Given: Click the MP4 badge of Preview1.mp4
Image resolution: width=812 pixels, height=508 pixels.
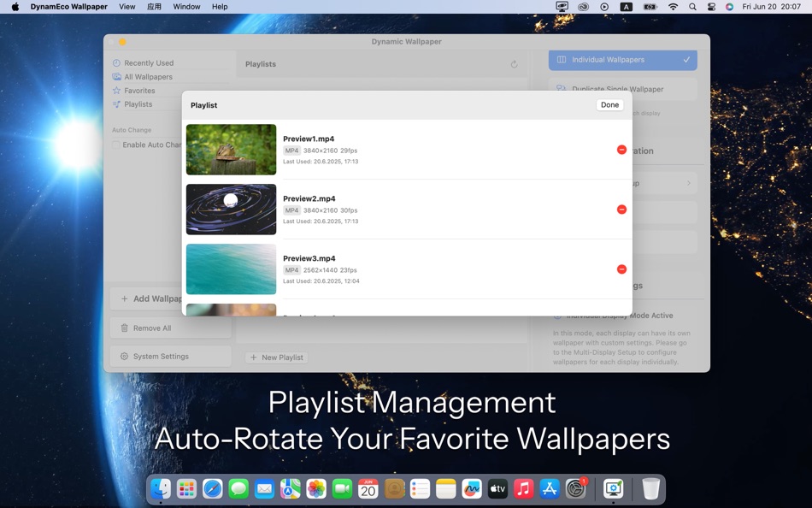Looking at the screenshot, I should [291, 151].
